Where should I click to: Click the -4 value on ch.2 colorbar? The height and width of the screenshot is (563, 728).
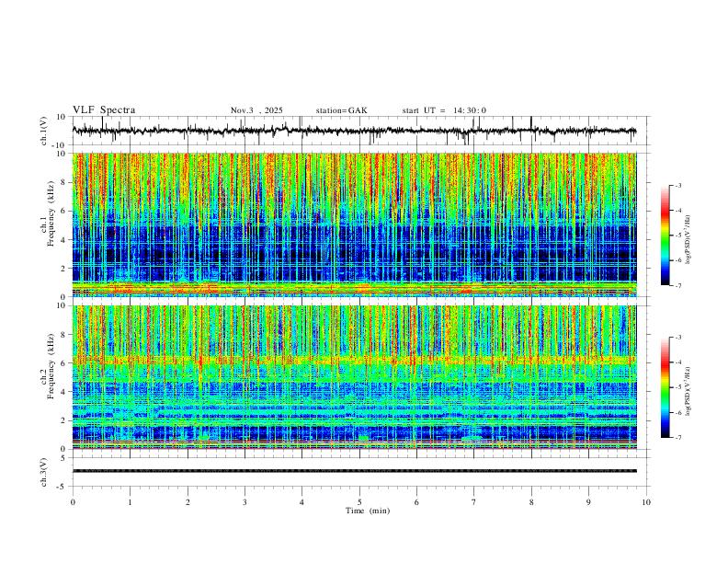point(678,362)
